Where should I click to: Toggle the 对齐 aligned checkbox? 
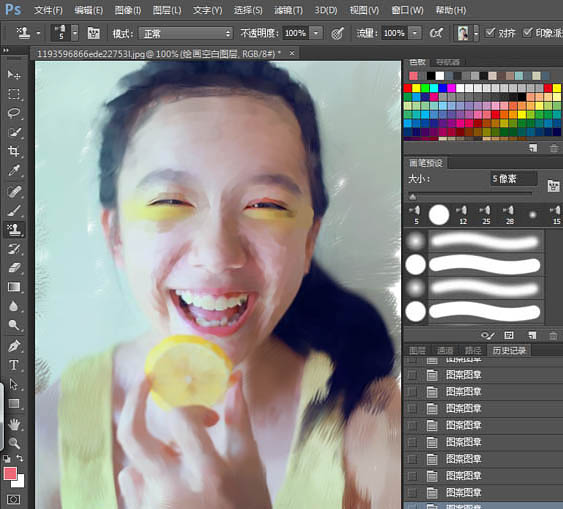click(x=490, y=33)
